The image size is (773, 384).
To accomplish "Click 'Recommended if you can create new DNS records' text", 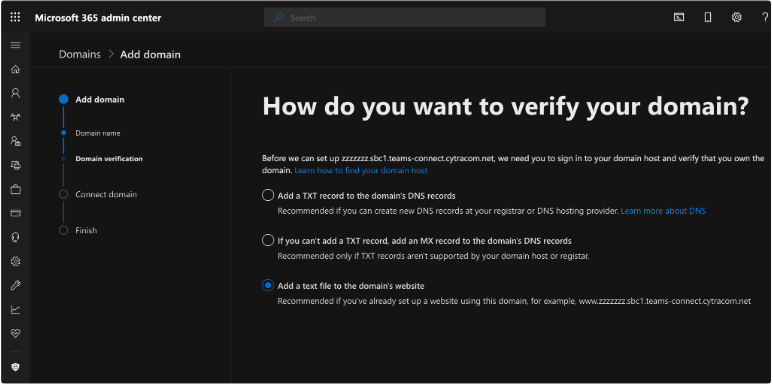I will (x=448, y=211).
